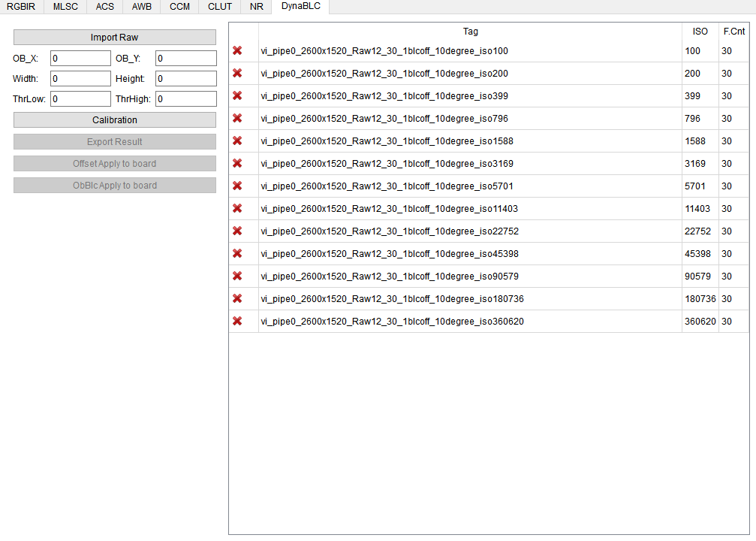Delete the iso399 raw file entry
The width and height of the screenshot is (756, 541).
click(237, 96)
